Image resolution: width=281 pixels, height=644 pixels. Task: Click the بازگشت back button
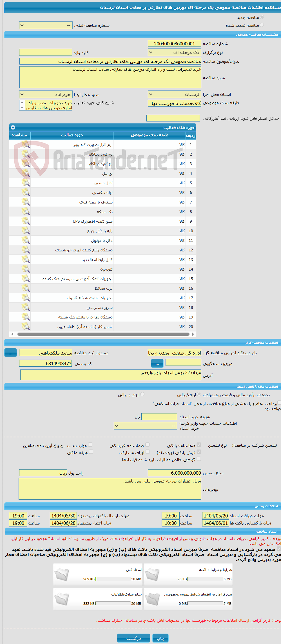point(134,638)
